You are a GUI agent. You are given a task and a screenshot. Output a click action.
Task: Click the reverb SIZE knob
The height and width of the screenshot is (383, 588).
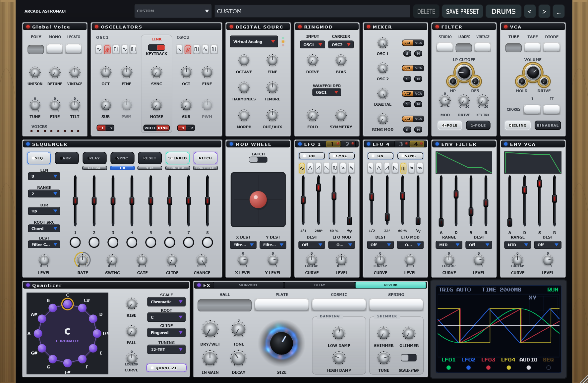[x=281, y=343]
